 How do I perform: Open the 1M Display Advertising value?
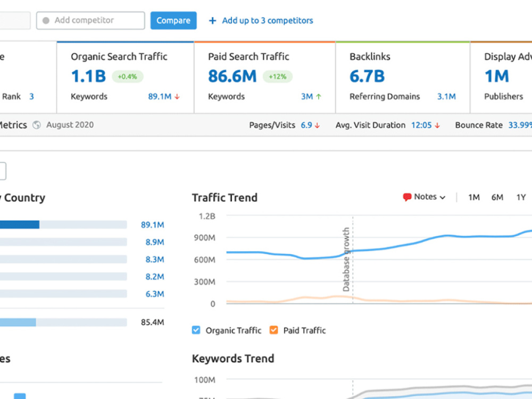(497, 76)
